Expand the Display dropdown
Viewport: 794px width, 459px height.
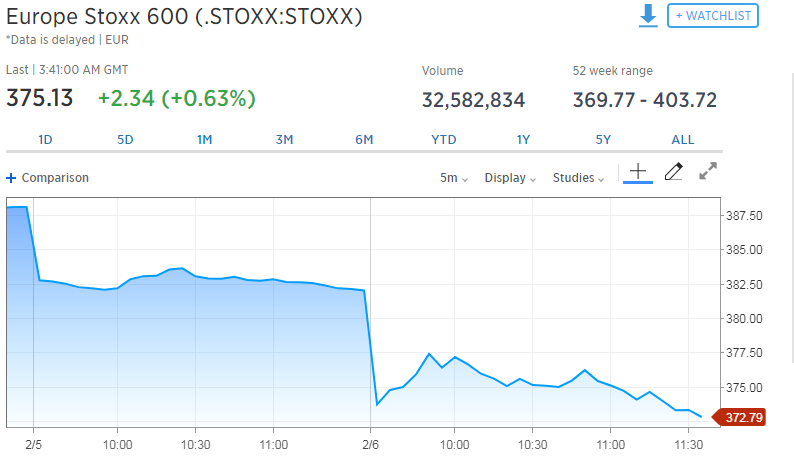510,178
